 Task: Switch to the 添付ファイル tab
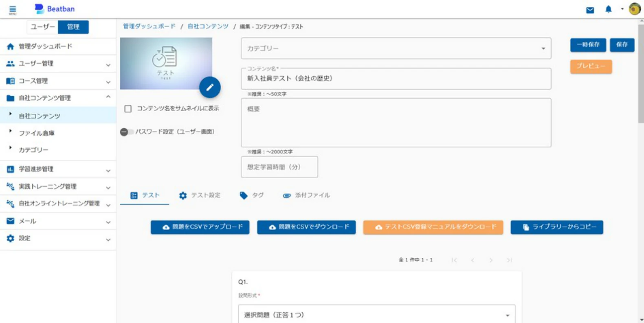(x=306, y=196)
